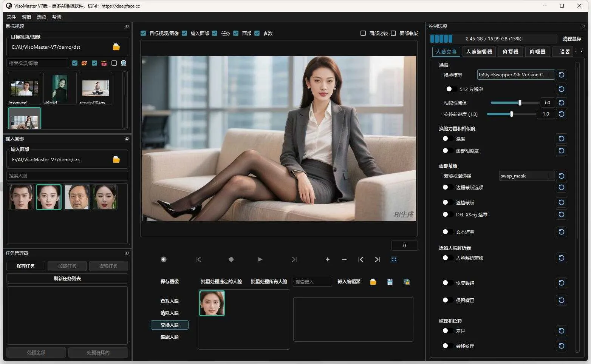Open the webcam capture icon
The width and height of the screenshot is (591, 364).
point(123,63)
